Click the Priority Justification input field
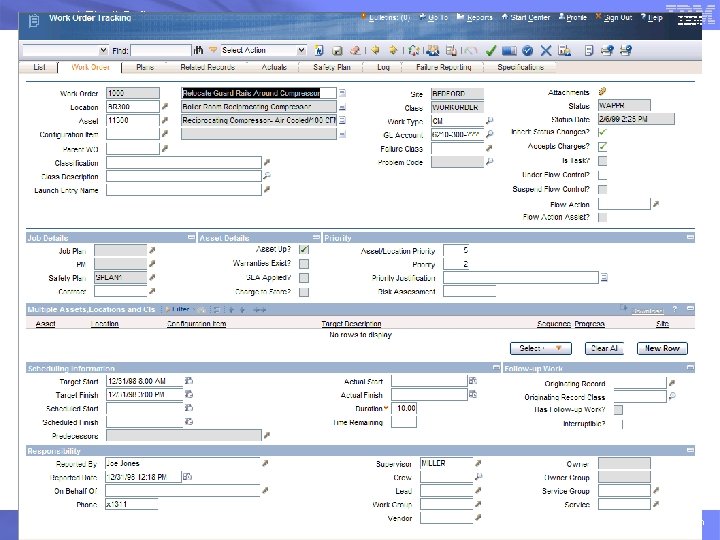The image size is (720, 540). [521, 277]
